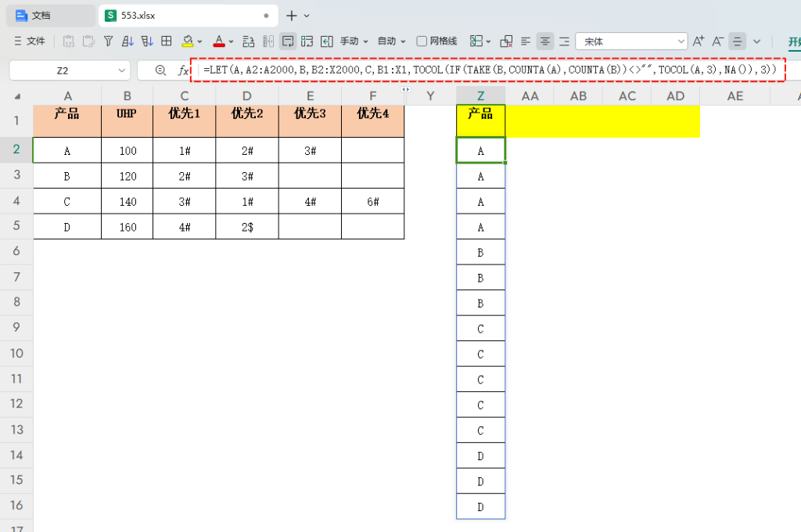The width and height of the screenshot is (801, 532).
Task: Switch to the 文档 tab
Action: [50, 16]
